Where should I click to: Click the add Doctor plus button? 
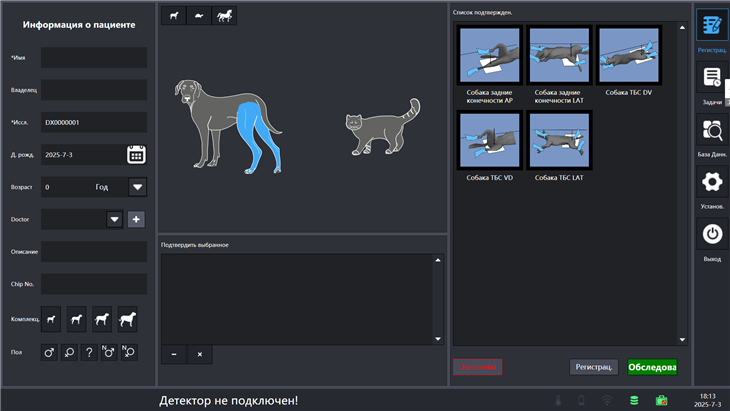137,219
